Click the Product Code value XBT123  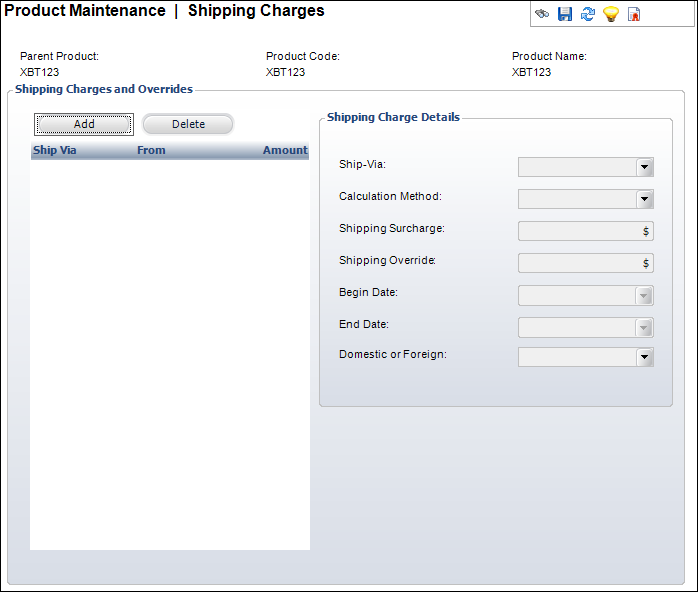click(285, 72)
